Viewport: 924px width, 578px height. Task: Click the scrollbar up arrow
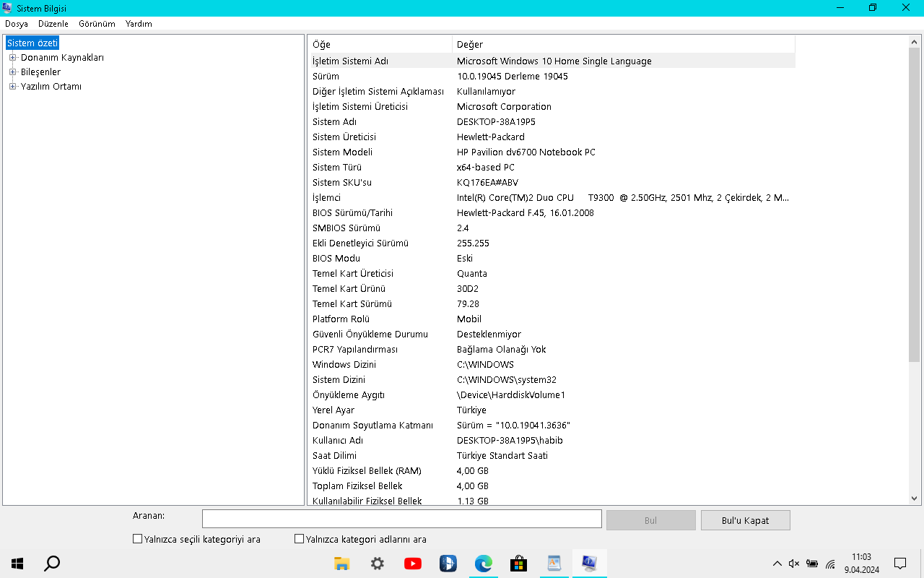915,42
